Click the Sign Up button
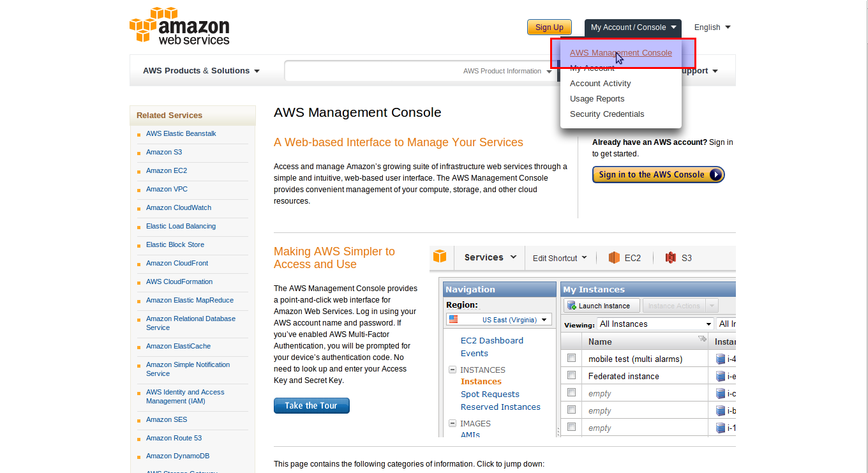This screenshot has height=473, width=868. pyautogui.click(x=550, y=27)
